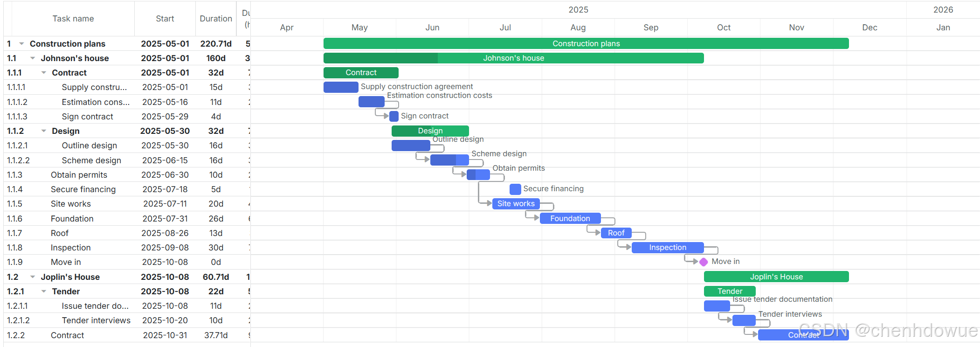
Task: Select the Johnson's house summary bar
Action: (513, 58)
